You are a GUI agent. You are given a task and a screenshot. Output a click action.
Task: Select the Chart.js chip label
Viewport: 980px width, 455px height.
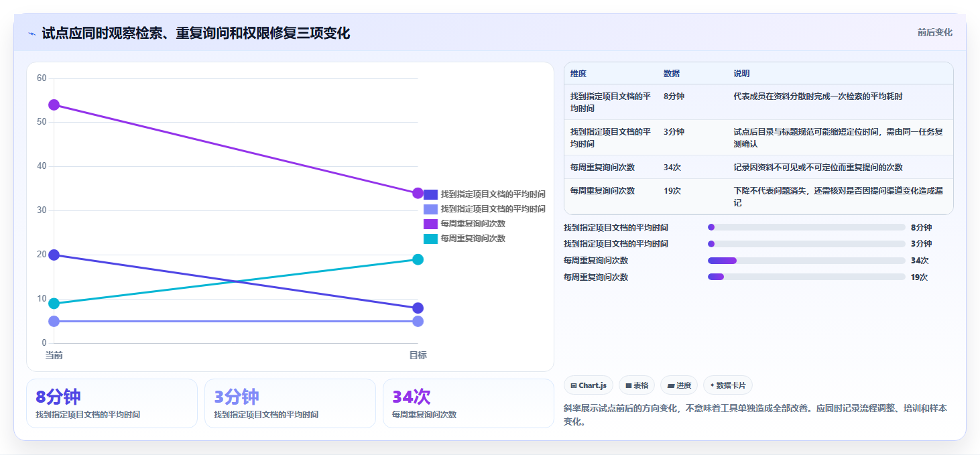tap(593, 385)
